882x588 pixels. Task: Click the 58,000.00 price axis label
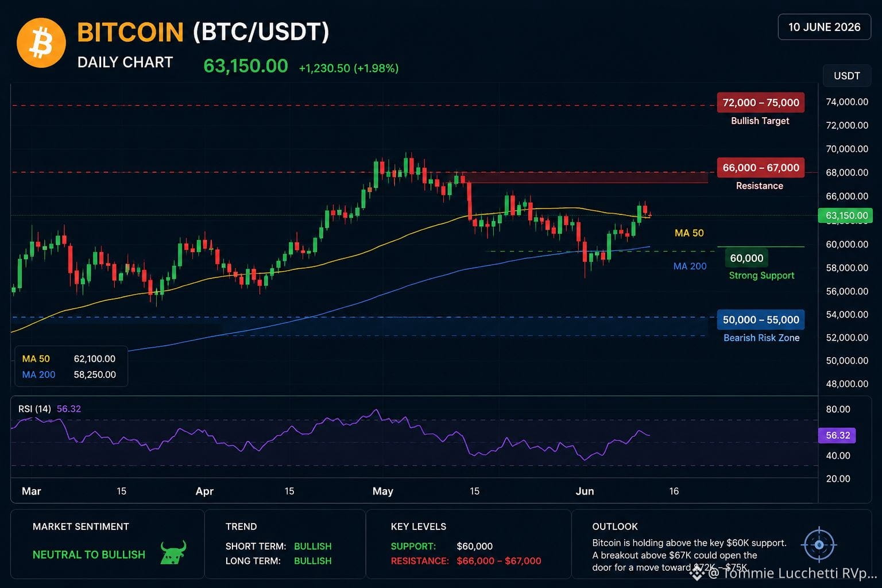(847, 268)
